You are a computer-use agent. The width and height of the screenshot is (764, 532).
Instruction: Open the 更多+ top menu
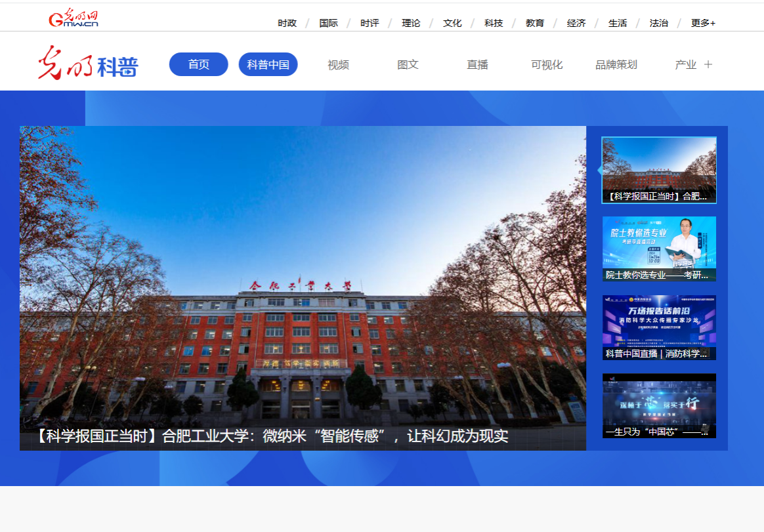click(703, 23)
